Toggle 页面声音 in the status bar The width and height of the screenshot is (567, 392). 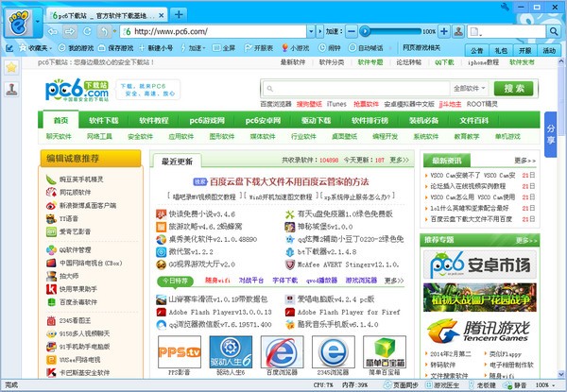pyautogui.click(x=407, y=385)
